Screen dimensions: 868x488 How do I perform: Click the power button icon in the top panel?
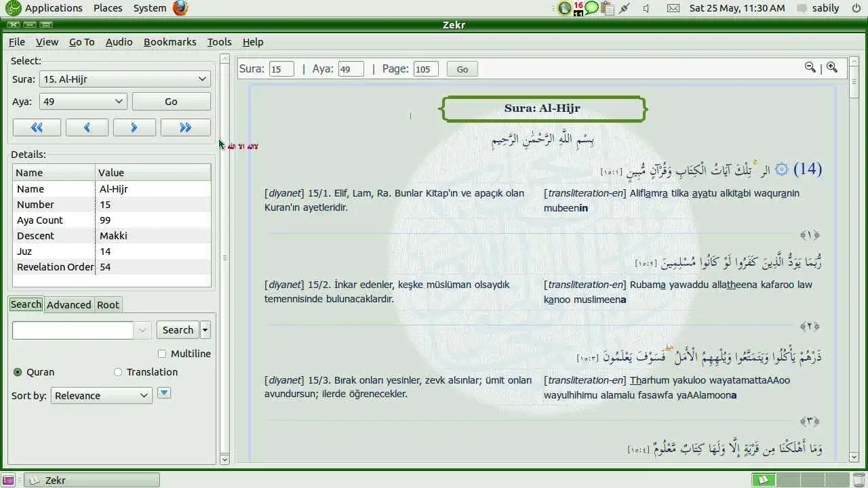point(858,8)
